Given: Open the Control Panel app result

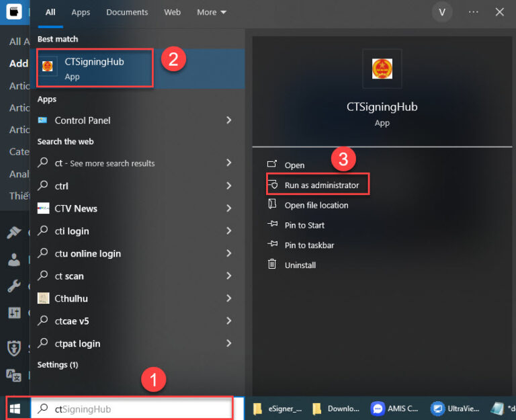Looking at the screenshot, I should [82, 120].
